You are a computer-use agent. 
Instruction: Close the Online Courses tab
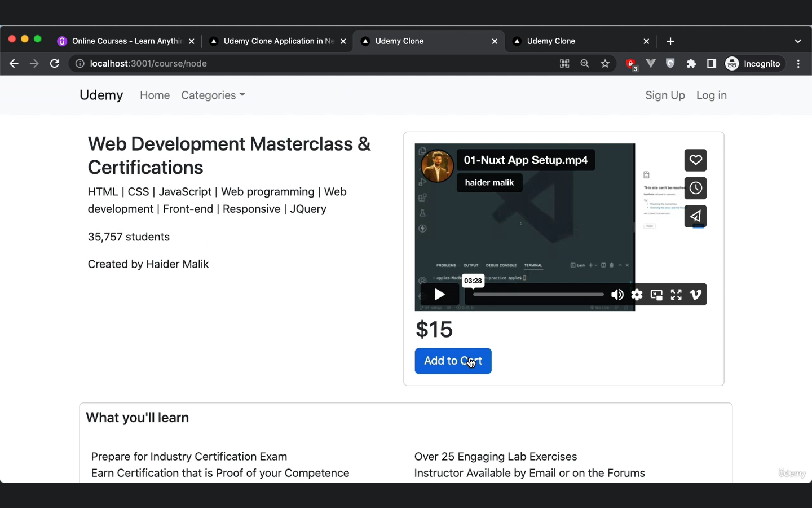(192, 41)
